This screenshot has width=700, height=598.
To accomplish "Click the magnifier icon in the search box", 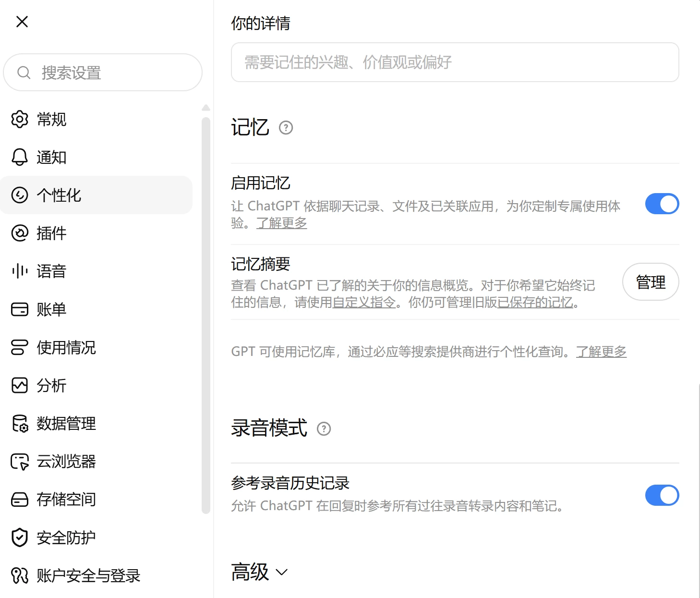I will coord(24,73).
